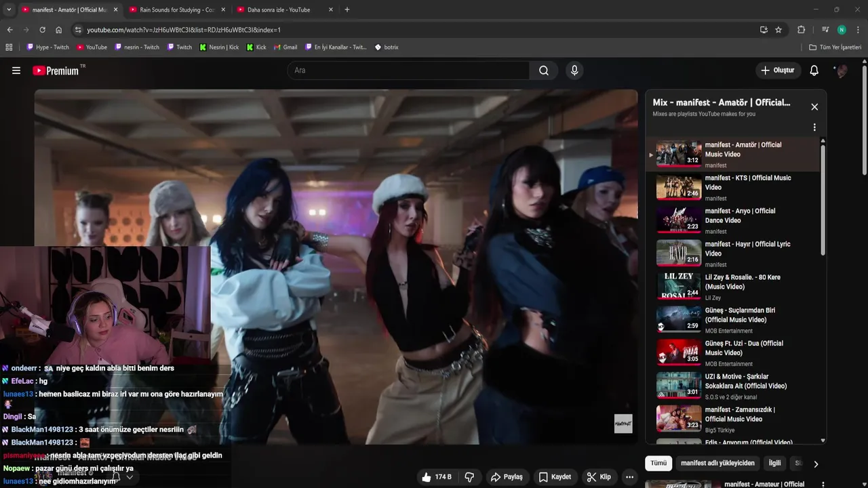The width and height of the screenshot is (868, 488).
Task: Focus the Ara search field
Action: click(408, 70)
